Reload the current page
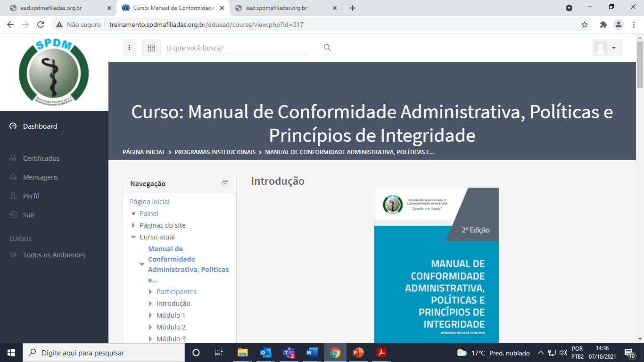This screenshot has width=644, height=362. (41, 25)
